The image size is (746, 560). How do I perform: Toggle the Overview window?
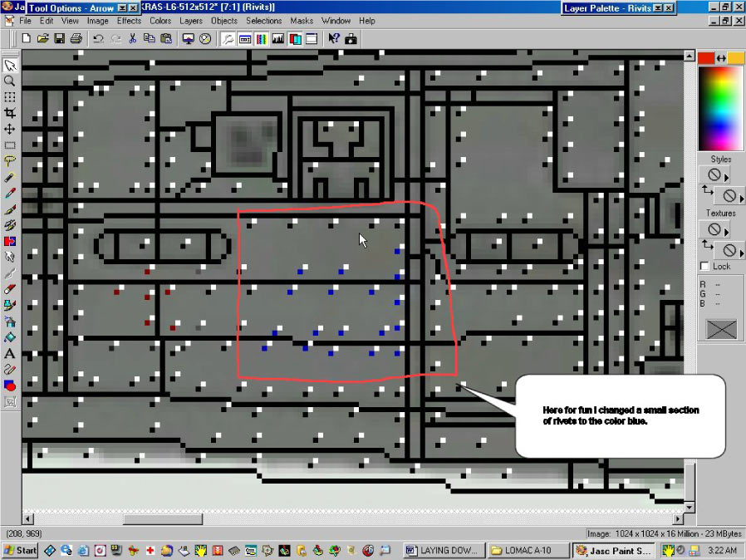click(x=312, y=38)
